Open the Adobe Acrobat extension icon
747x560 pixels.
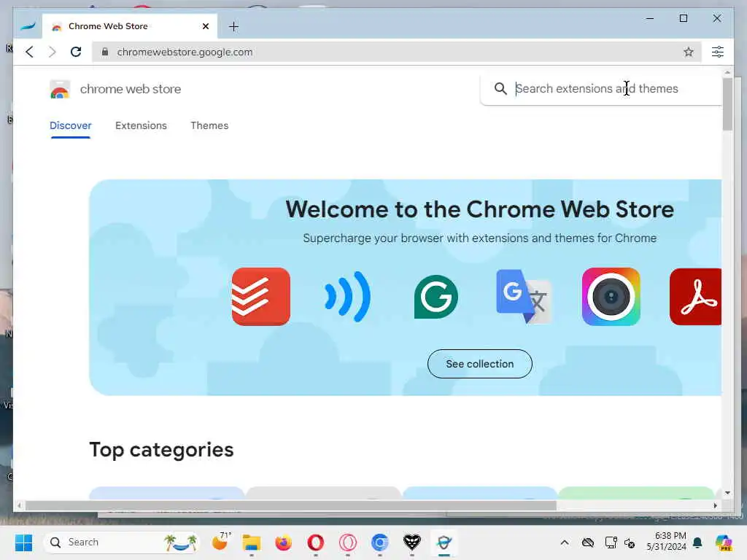pos(695,297)
